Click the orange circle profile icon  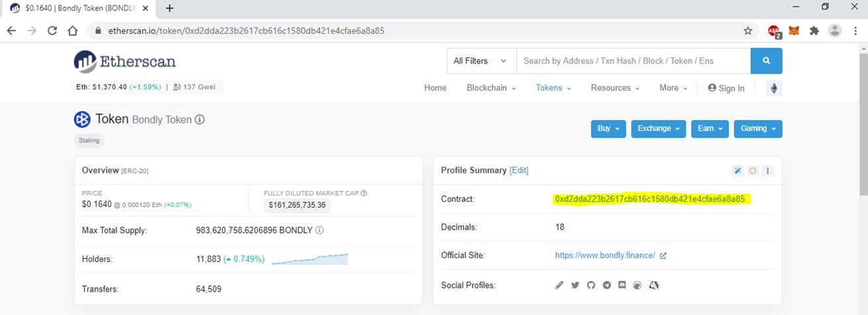(x=752, y=171)
